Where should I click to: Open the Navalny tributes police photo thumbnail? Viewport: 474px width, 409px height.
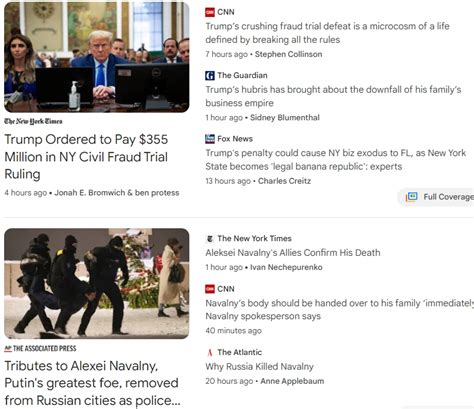97,284
